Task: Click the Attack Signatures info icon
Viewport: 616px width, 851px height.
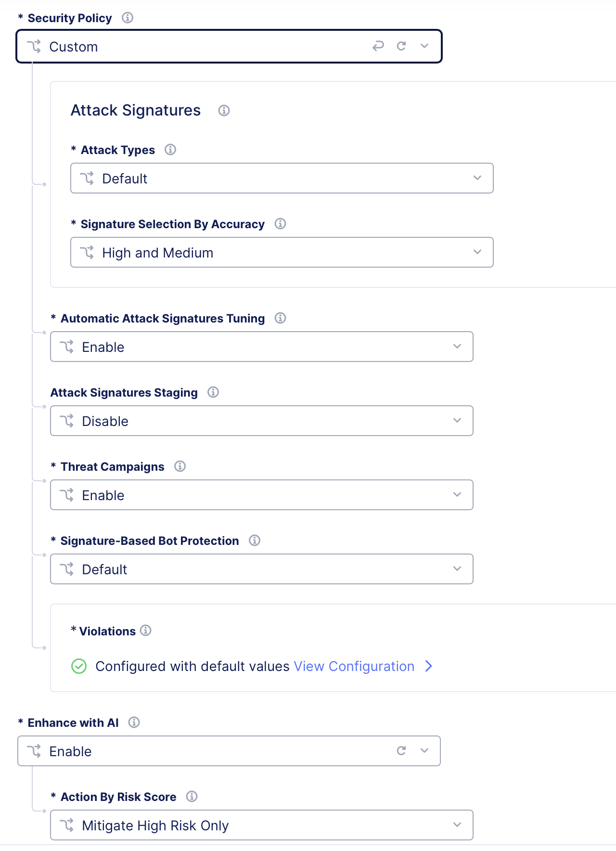Action: pos(224,111)
